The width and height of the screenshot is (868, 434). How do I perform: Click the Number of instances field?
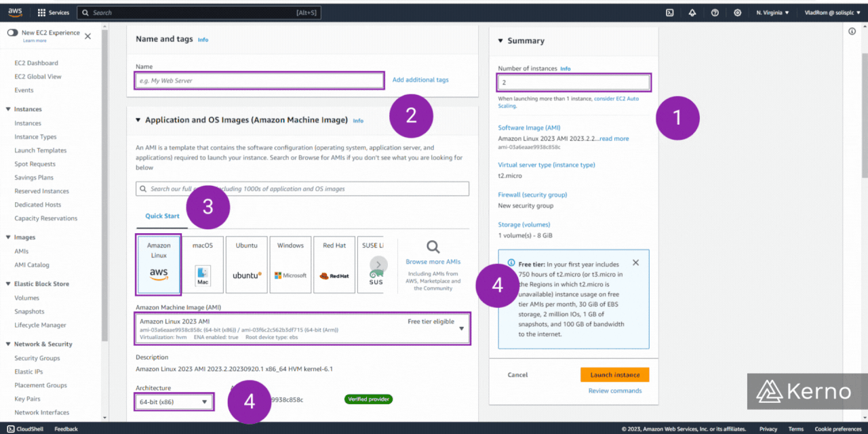tap(574, 83)
